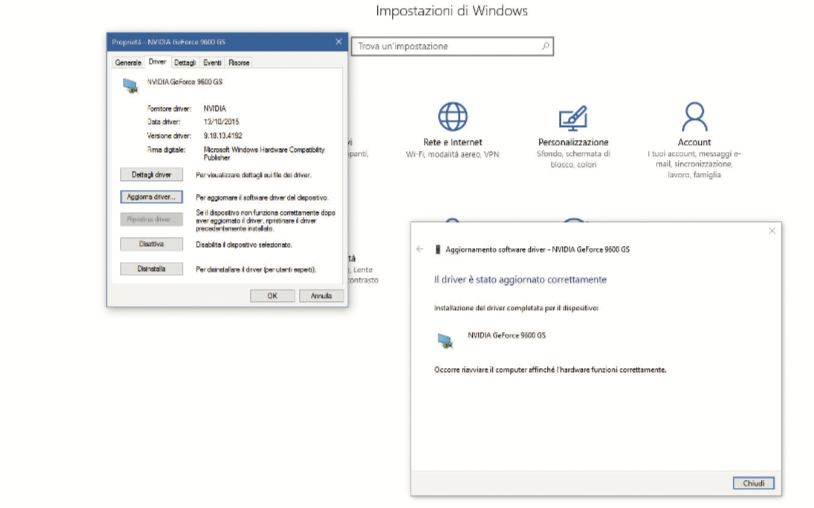Open the Dettagli tab
Image resolution: width=814 pixels, height=508 pixels.
pos(184,62)
